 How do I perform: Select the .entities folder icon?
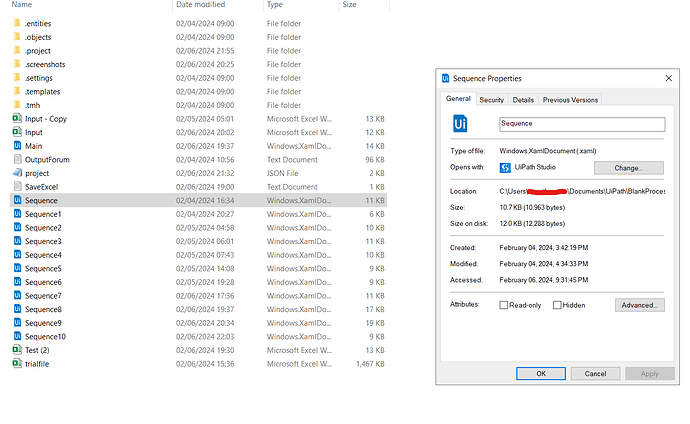(17, 23)
